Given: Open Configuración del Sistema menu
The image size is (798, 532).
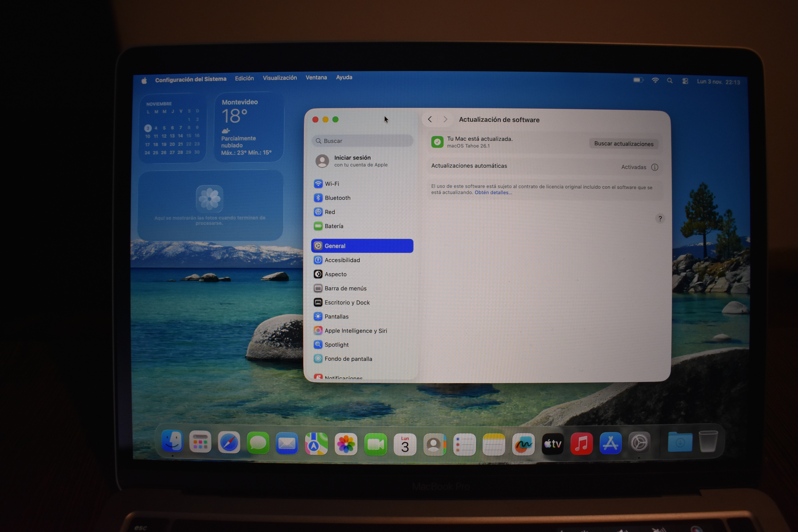Looking at the screenshot, I should pyautogui.click(x=191, y=79).
